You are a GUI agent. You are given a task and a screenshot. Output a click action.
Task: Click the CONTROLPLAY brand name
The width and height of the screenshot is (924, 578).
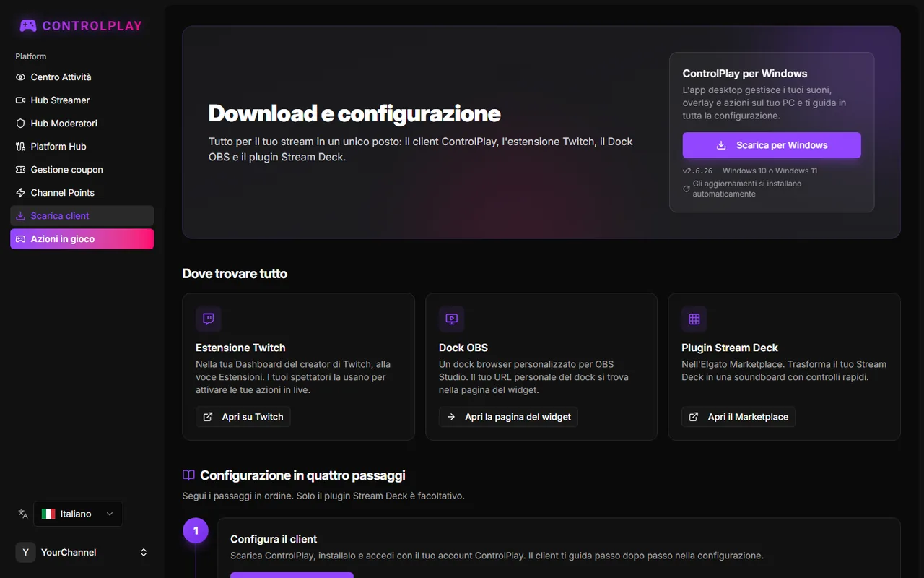[92, 26]
